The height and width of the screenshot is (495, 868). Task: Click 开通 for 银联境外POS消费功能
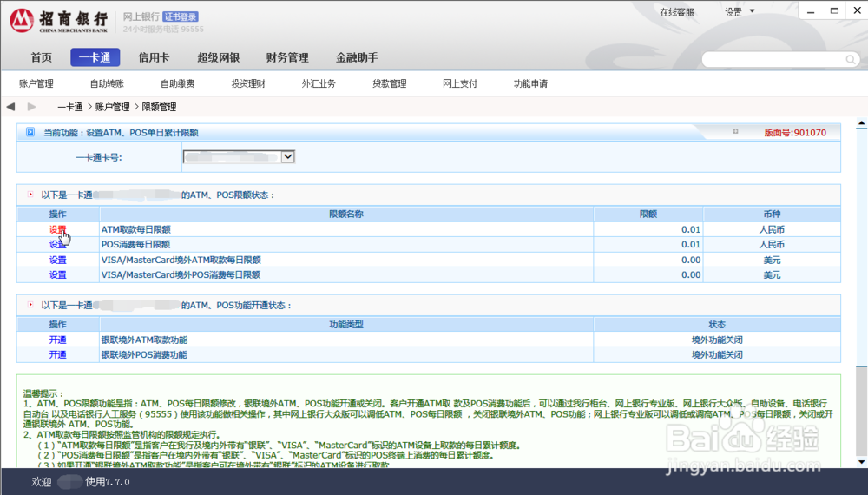click(x=57, y=354)
